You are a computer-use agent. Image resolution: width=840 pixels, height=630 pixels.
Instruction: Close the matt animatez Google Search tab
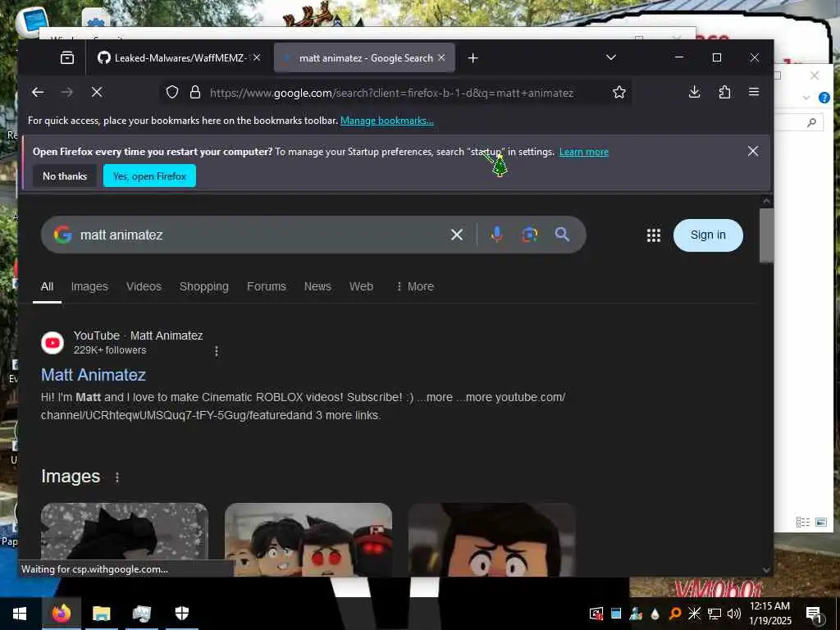click(x=441, y=57)
